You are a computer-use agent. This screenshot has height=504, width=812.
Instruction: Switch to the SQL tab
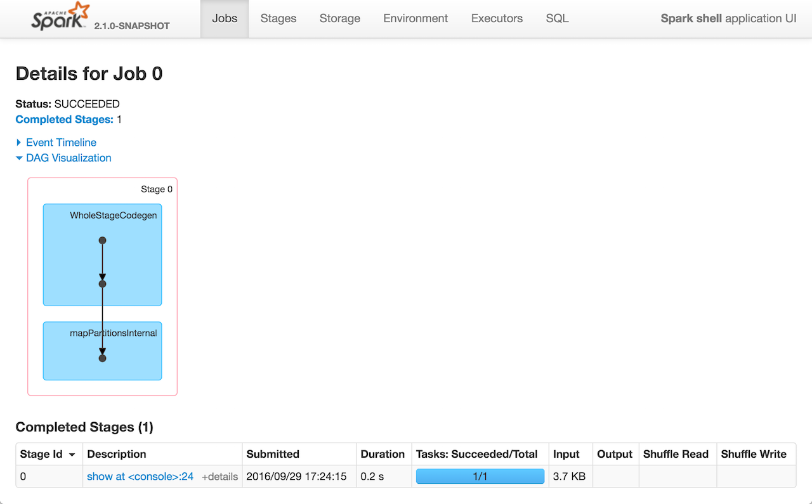tap(557, 18)
